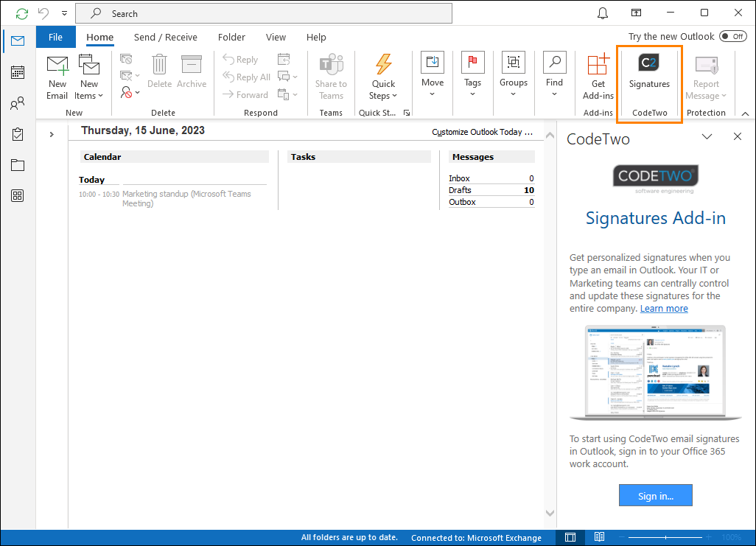Expand the folder pane arrow
Image resolution: width=756 pixels, height=546 pixels.
coord(52,135)
